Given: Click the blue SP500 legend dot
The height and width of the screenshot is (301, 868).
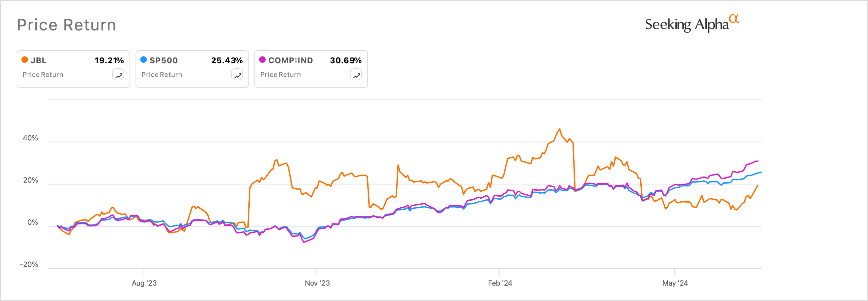Looking at the screenshot, I should click(143, 61).
